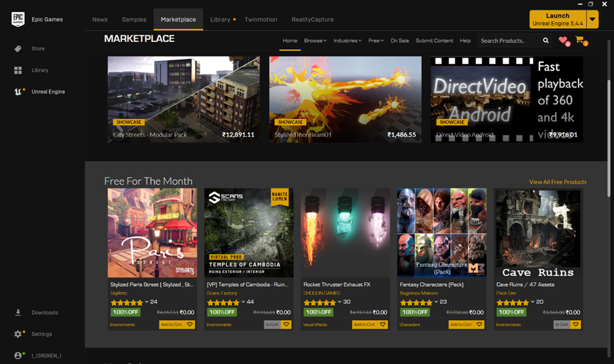Open the Store tag icon in sidebar
This screenshot has height=364, width=614.
coord(18,48)
